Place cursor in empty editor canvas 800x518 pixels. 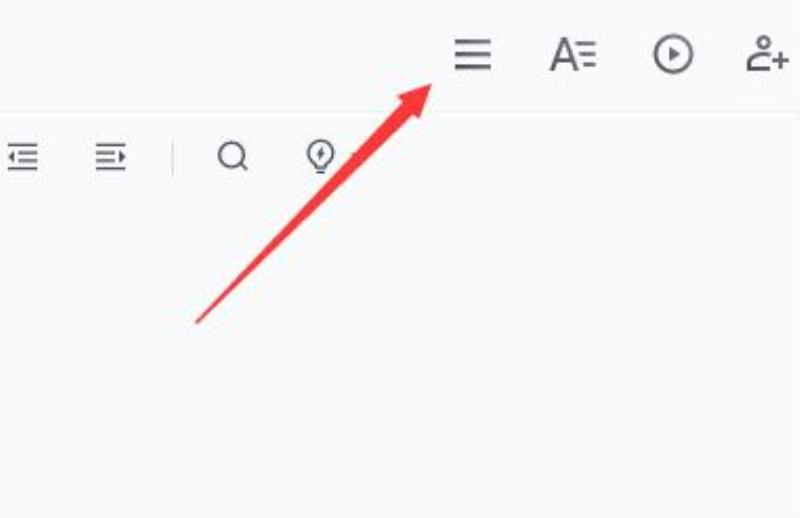pos(510,332)
